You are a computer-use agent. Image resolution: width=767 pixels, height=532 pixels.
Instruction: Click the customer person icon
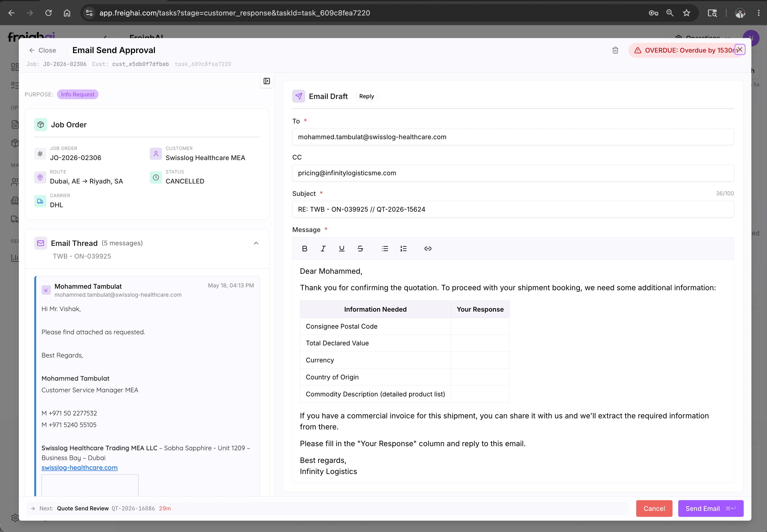coord(156,154)
